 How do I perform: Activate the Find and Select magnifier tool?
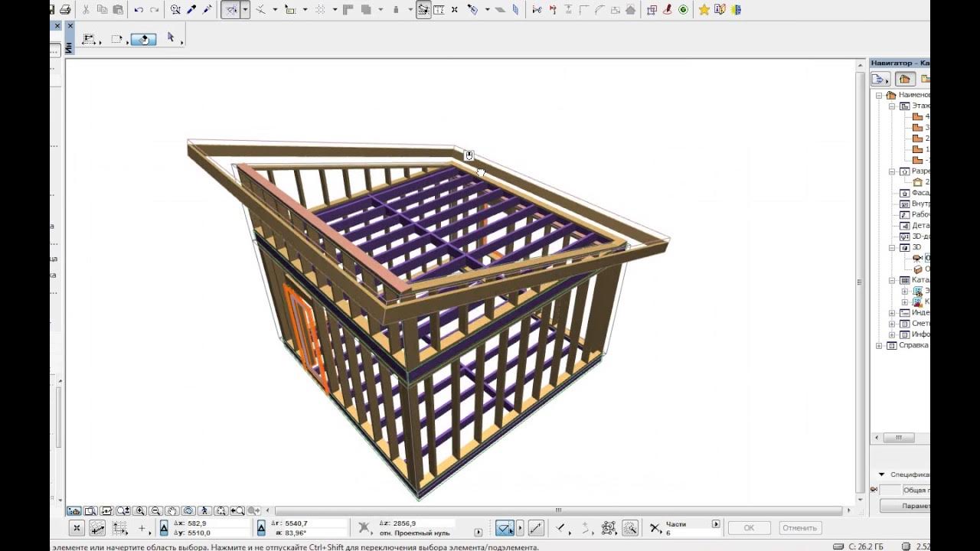(176, 10)
